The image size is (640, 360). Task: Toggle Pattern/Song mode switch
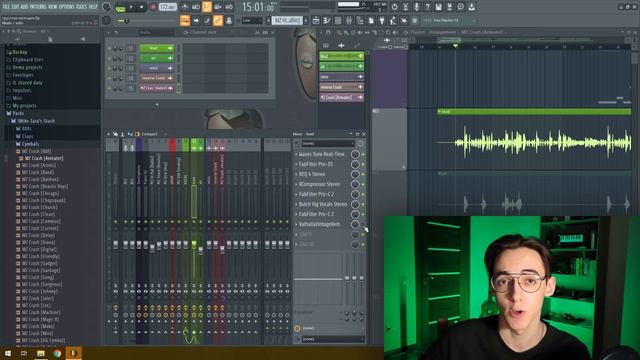pos(120,7)
